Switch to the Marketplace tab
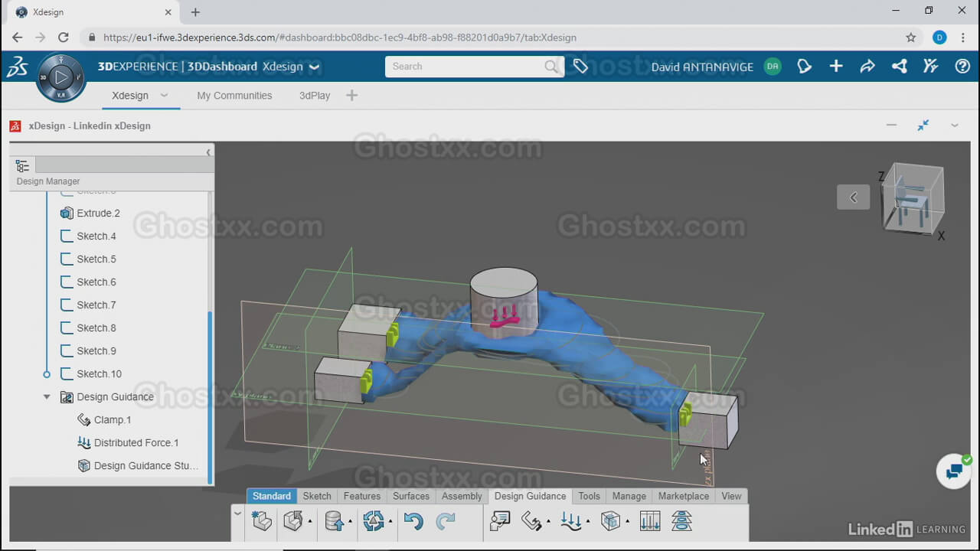 click(684, 496)
